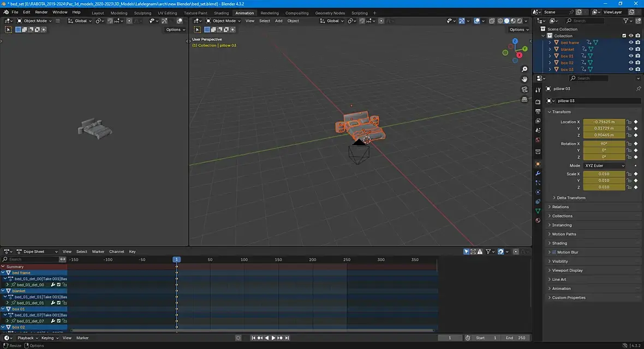The width and height of the screenshot is (644, 349).
Task: Expand the Delta Transform section
Action: pyautogui.click(x=571, y=198)
